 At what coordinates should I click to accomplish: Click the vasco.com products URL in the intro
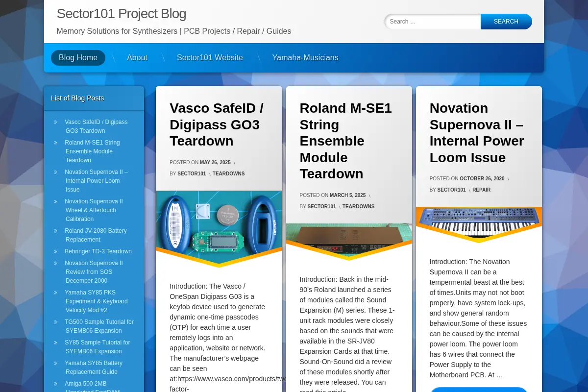tap(232, 379)
